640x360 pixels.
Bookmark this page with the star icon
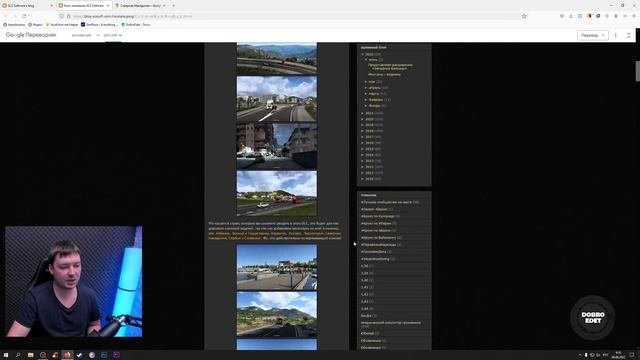524,16
